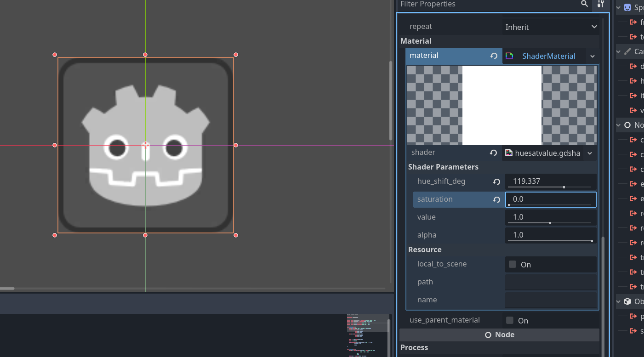Click the 'use_parent_material' property label
This screenshot has width=644, height=357.
(445, 320)
